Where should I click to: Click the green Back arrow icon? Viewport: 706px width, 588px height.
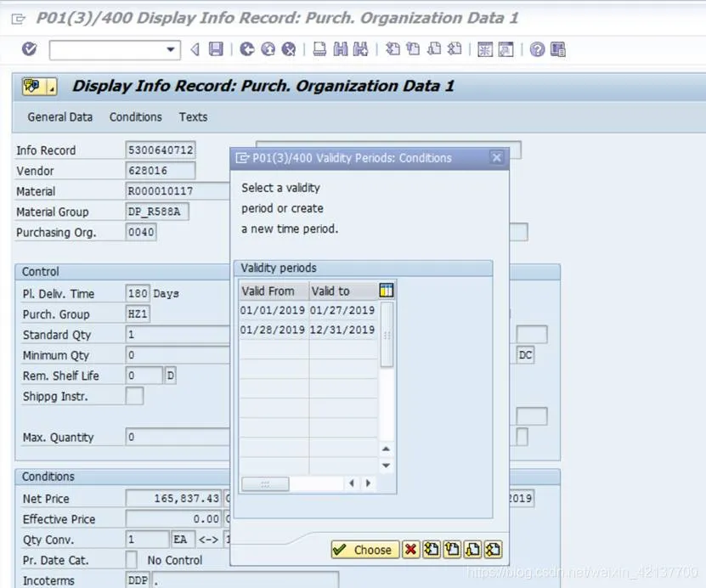pyautogui.click(x=246, y=49)
